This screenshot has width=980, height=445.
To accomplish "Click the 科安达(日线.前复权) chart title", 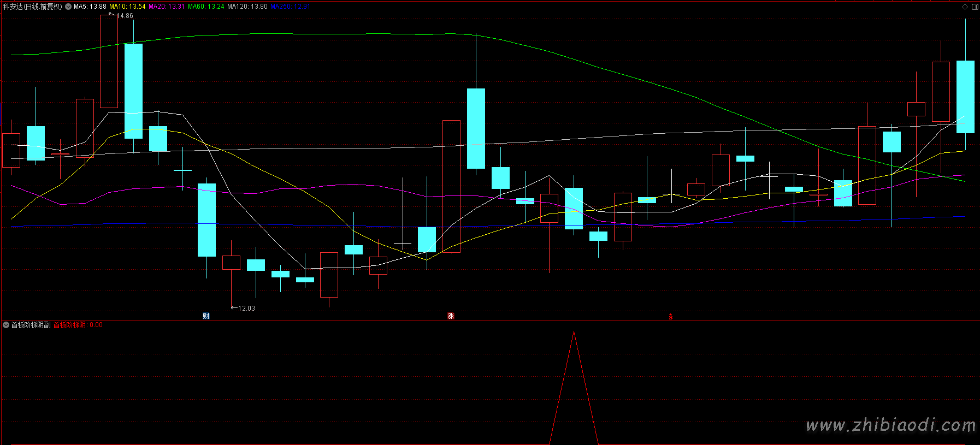I will point(33,7).
